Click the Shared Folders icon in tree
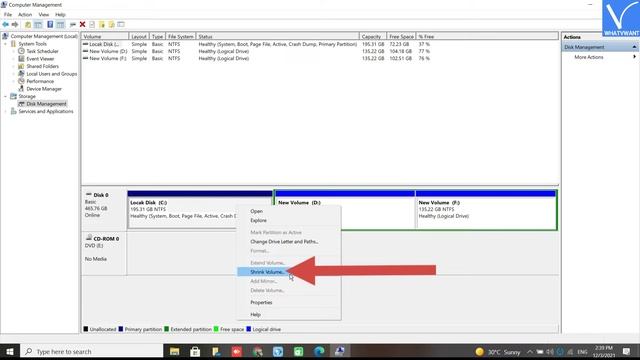The width and height of the screenshot is (640, 360). 21,66
